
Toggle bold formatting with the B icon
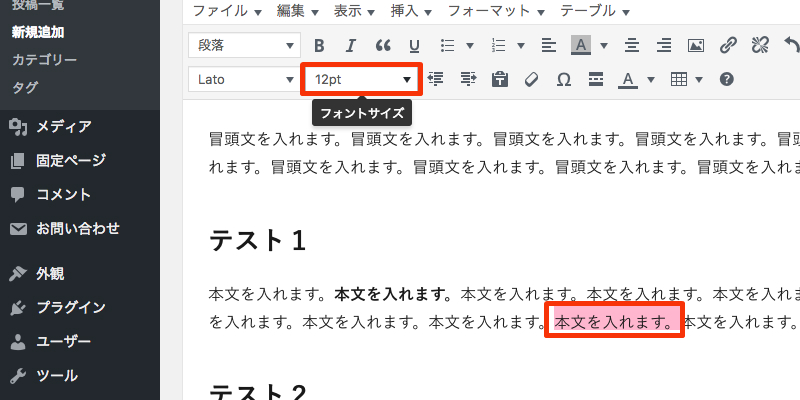click(319, 46)
